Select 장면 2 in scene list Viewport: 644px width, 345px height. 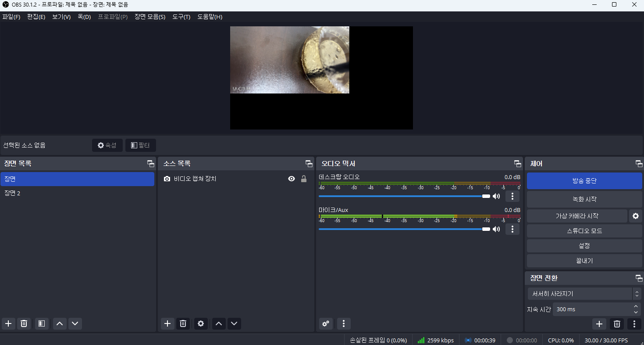tap(77, 193)
